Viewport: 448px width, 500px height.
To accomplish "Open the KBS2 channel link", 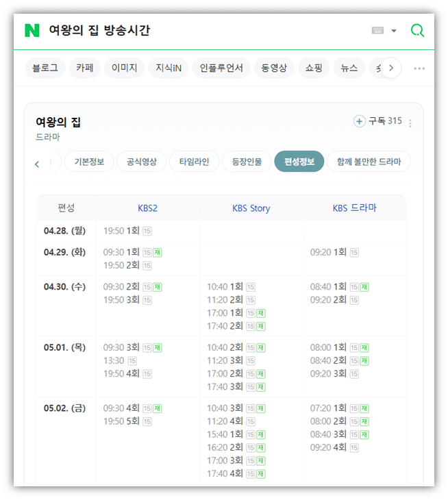I will click(x=148, y=208).
